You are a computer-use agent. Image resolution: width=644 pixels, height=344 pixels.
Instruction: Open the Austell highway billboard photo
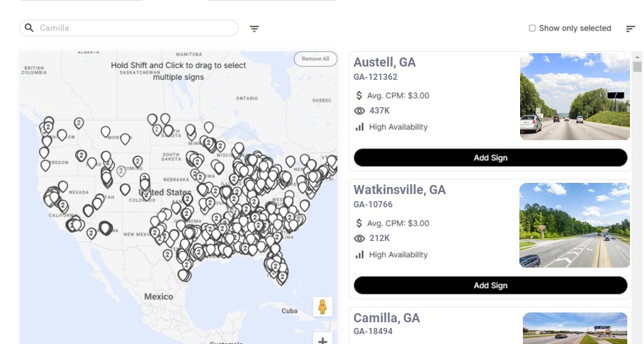click(x=575, y=97)
